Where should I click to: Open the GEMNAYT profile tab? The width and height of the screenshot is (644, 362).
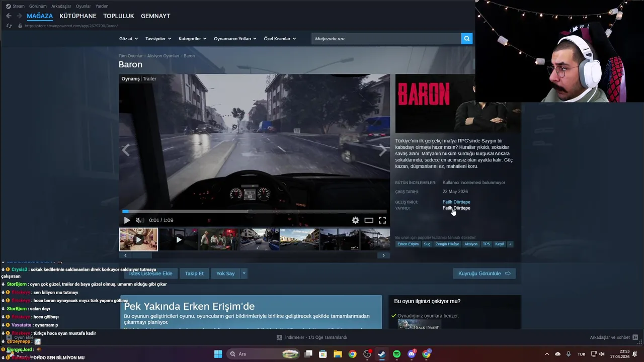coord(155,16)
